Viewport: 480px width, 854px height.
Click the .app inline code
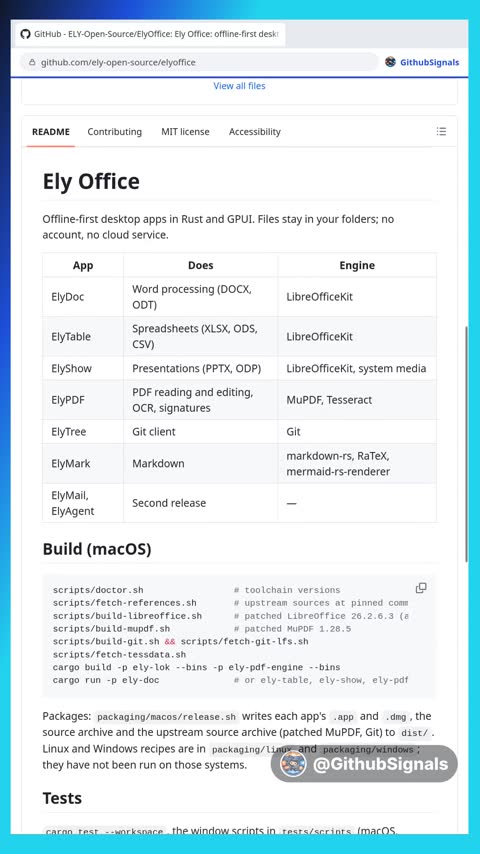coord(343,717)
